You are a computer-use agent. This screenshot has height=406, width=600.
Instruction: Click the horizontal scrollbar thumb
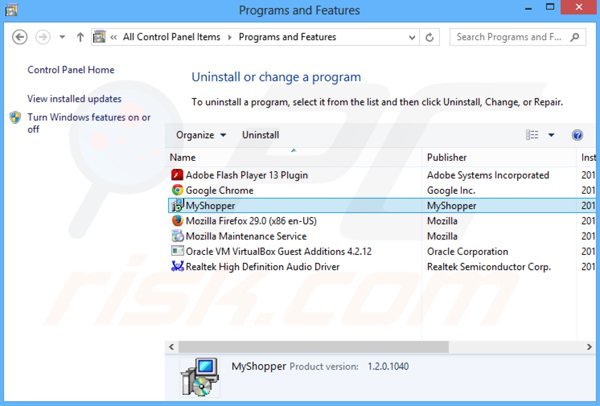(313, 347)
